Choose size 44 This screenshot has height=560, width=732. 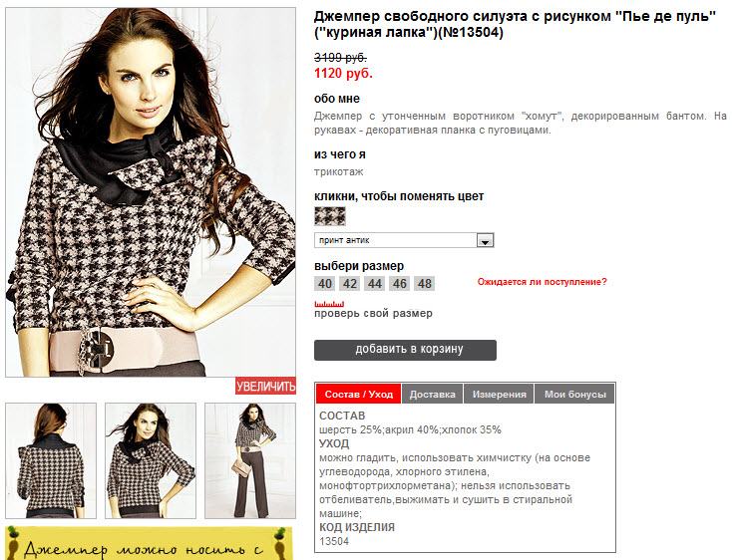tap(375, 284)
